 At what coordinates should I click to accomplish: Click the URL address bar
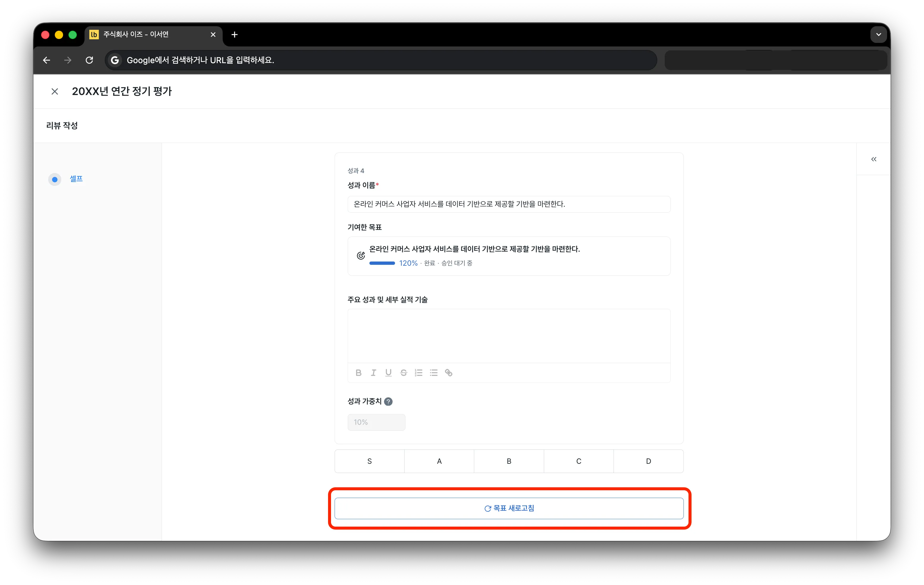click(381, 60)
